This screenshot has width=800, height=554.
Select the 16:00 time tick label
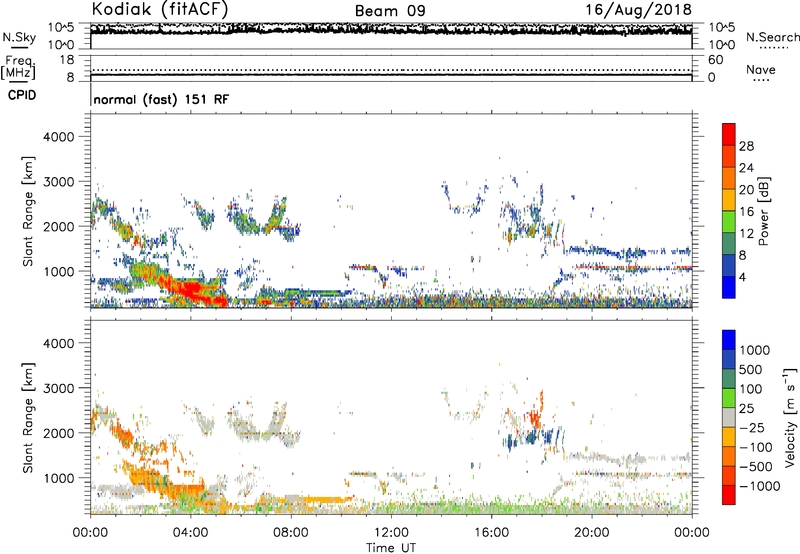coord(491,533)
